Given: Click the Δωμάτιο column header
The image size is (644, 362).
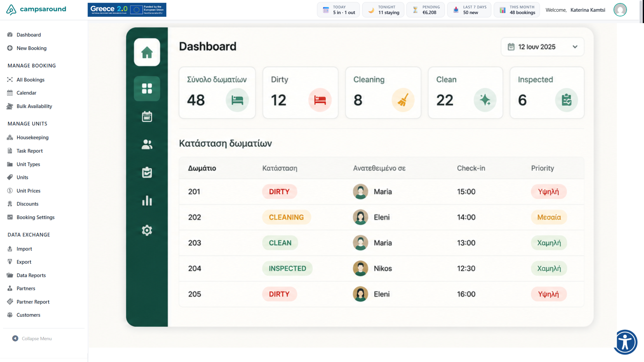Looking at the screenshot, I should [202, 168].
